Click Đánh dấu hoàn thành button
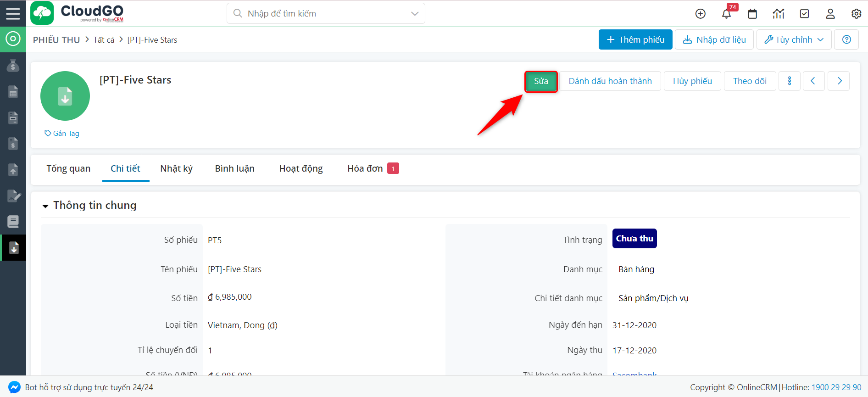868x397 pixels. click(610, 81)
